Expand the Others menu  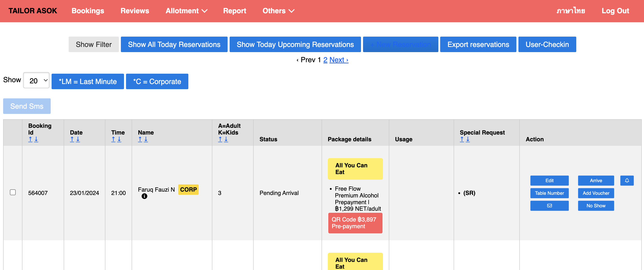pos(278,11)
